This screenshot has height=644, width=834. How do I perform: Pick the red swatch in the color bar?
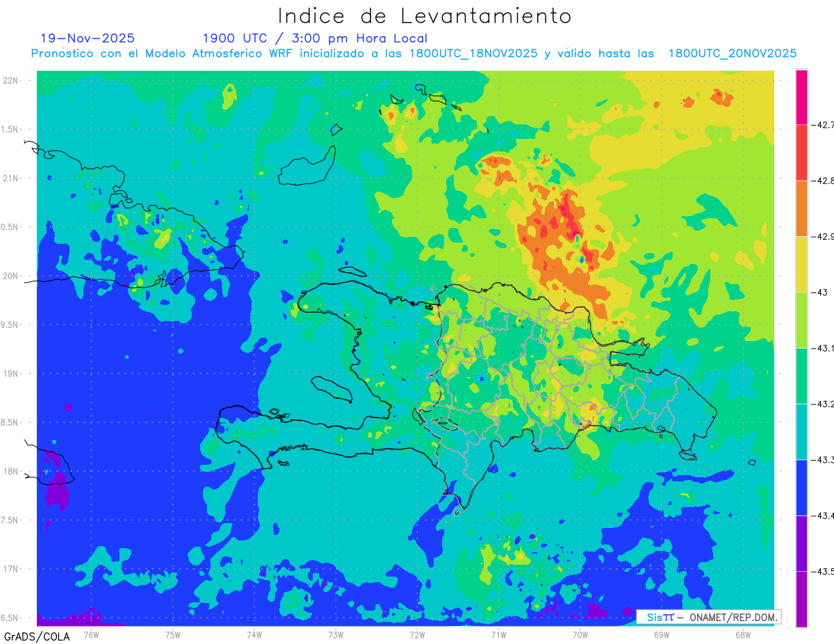pyautogui.click(x=801, y=153)
